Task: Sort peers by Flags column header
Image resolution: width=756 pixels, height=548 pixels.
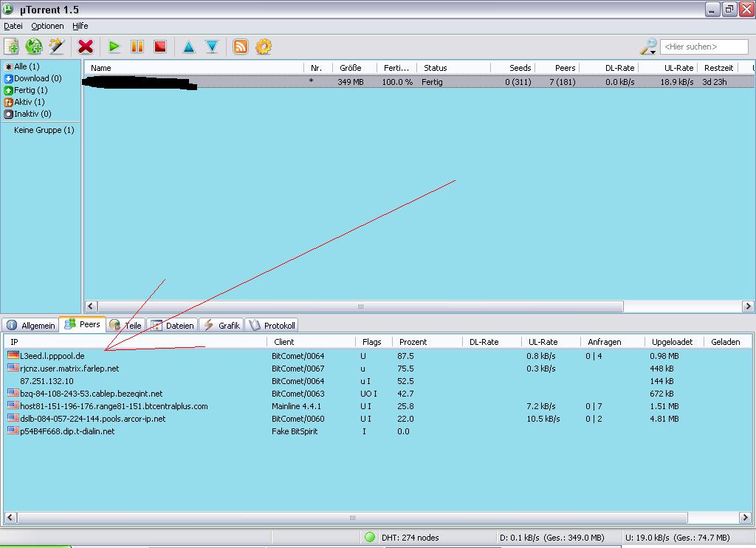Action: 374,342
